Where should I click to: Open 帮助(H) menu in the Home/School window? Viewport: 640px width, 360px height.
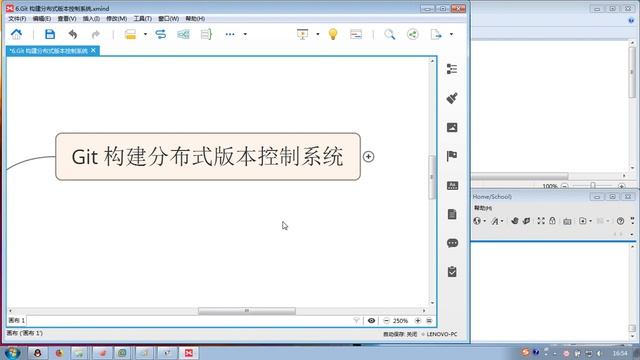click(x=483, y=208)
